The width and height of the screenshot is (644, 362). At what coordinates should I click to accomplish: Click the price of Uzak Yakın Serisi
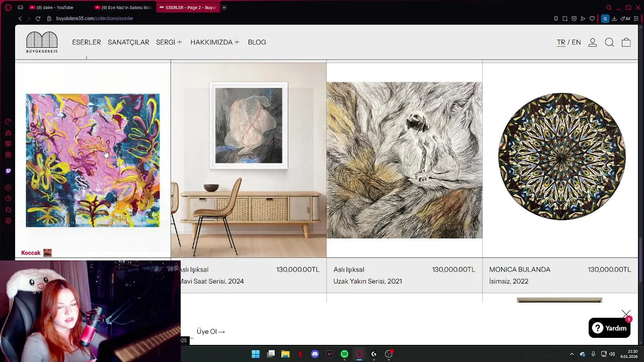(x=453, y=269)
